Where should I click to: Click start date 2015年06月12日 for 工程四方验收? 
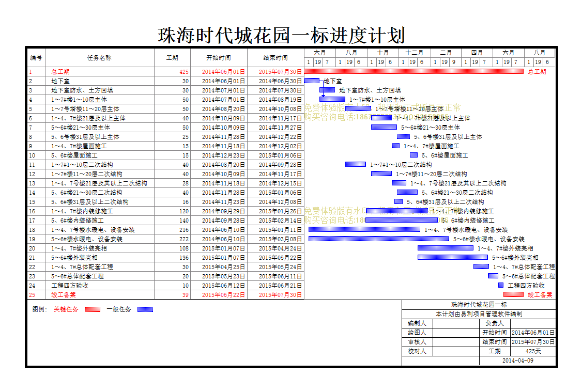coord(223,286)
